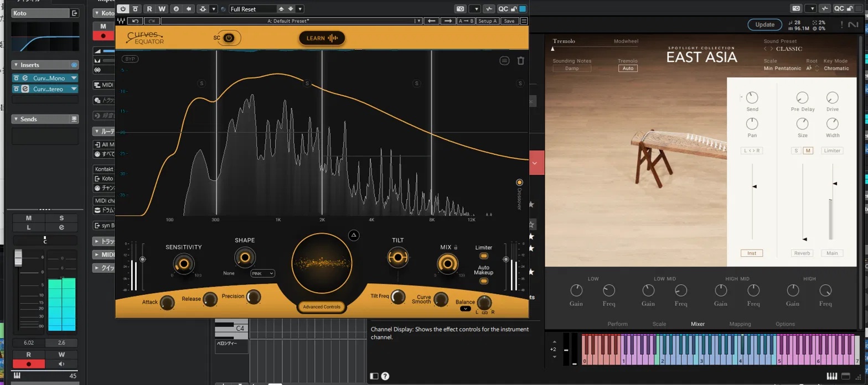Click the Waves undo arrow

click(x=135, y=21)
